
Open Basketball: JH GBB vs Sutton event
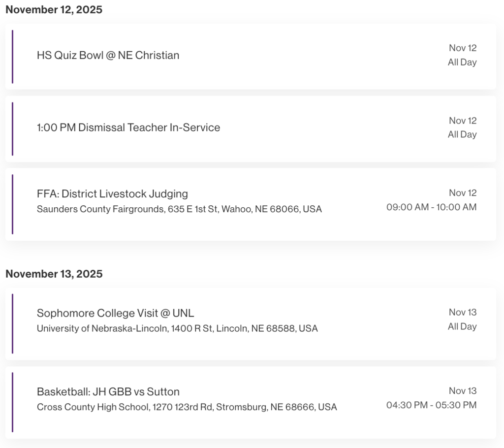108,392
